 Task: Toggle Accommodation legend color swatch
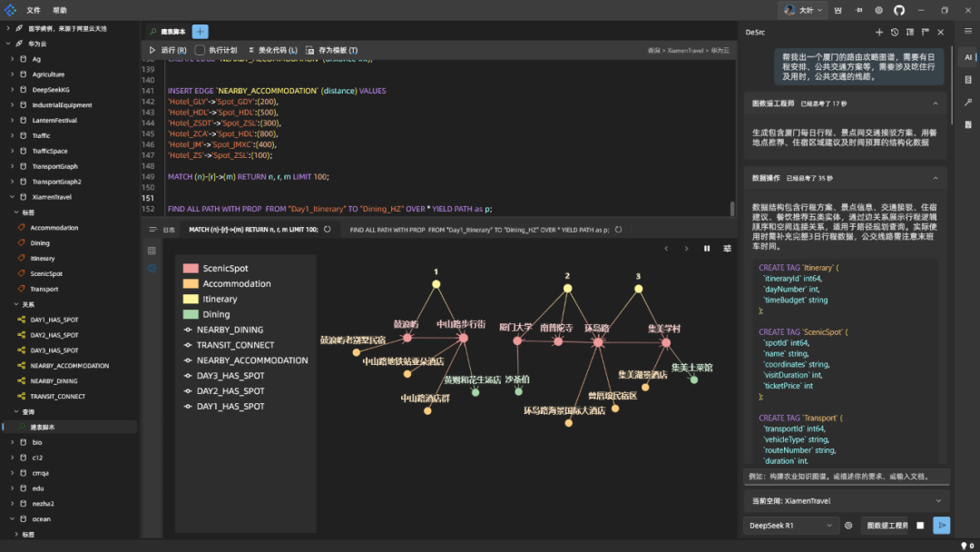coord(191,283)
